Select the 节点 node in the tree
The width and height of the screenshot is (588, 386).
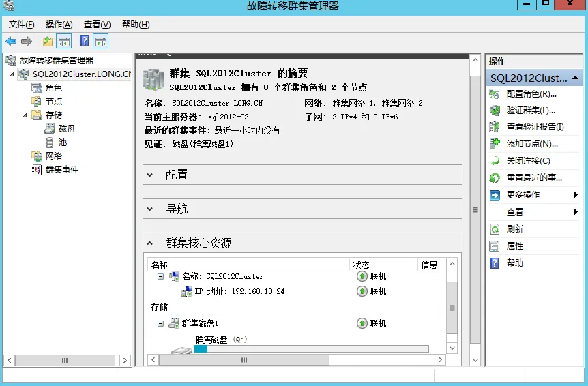(54, 102)
